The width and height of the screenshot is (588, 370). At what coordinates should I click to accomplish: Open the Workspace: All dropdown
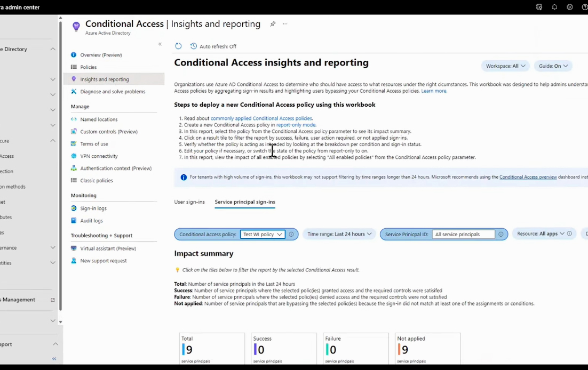click(505, 66)
